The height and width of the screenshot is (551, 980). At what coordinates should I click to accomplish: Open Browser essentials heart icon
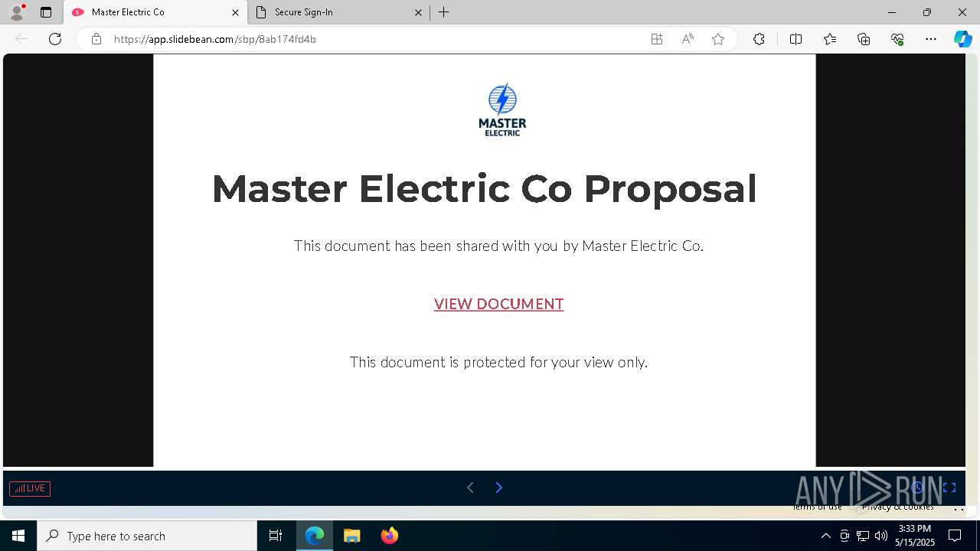click(897, 39)
